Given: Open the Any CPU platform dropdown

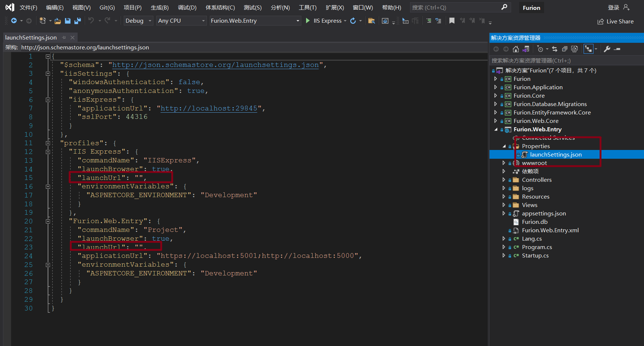Looking at the screenshot, I should pos(181,21).
